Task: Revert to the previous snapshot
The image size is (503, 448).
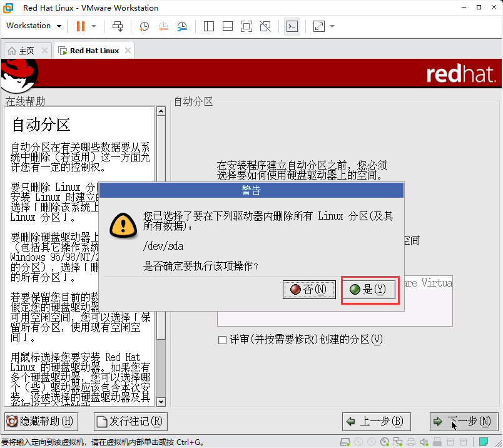Action: [163, 26]
